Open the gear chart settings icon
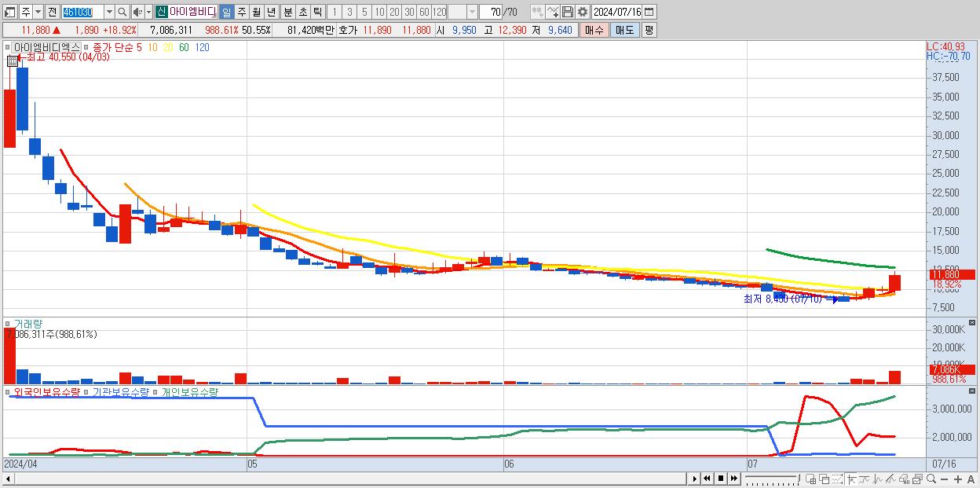This screenshot has height=488, width=980. tap(582, 12)
